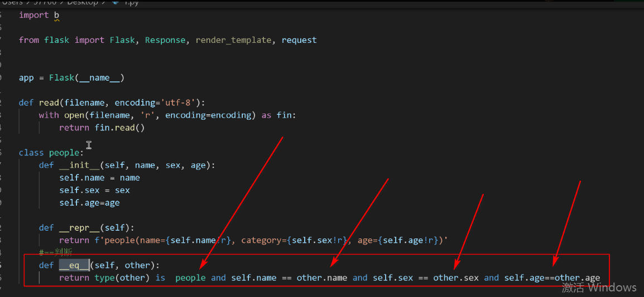Click other.sex in the equality comparison
The width and height of the screenshot is (644, 297).
click(x=456, y=277)
